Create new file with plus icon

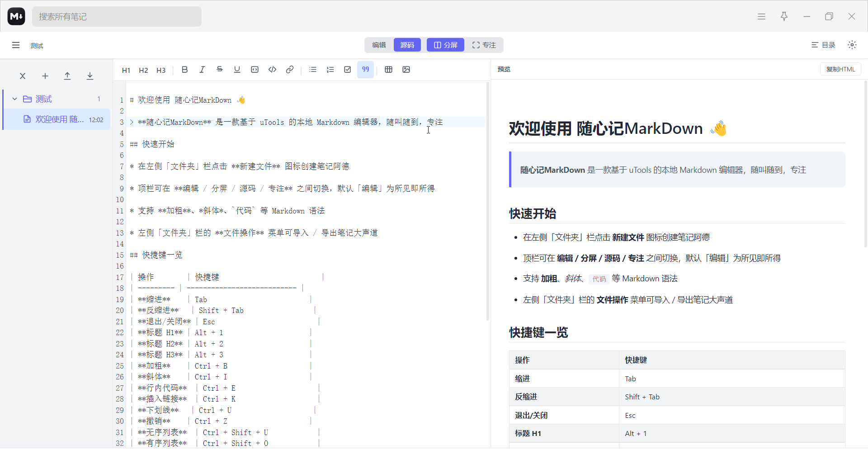click(45, 76)
